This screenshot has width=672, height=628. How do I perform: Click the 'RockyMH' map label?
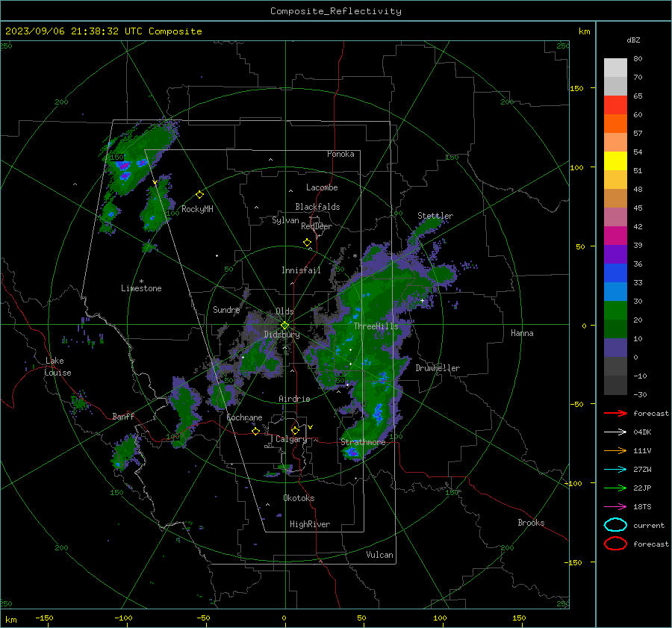(197, 209)
